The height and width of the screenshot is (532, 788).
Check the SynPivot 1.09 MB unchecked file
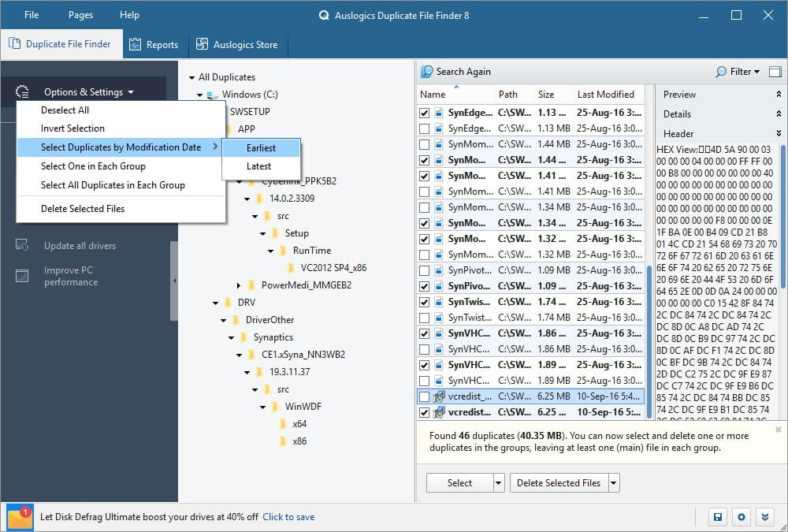pyautogui.click(x=425, y=270)
